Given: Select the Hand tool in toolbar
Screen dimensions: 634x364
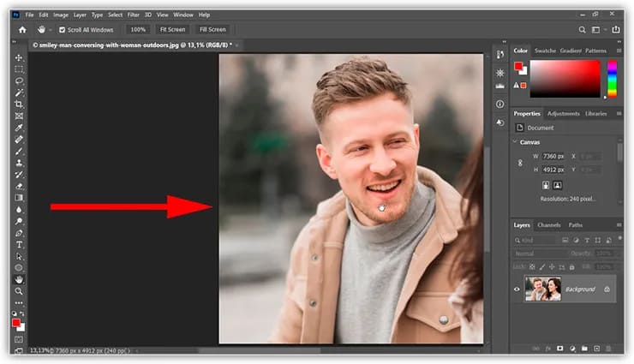Looking at the screenshot, I should click(19, 279).
